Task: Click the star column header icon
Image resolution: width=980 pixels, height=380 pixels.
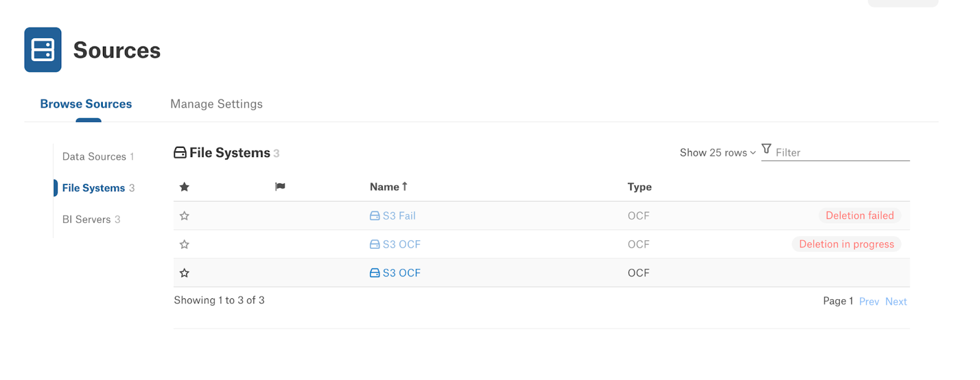Action: [184, 187]
